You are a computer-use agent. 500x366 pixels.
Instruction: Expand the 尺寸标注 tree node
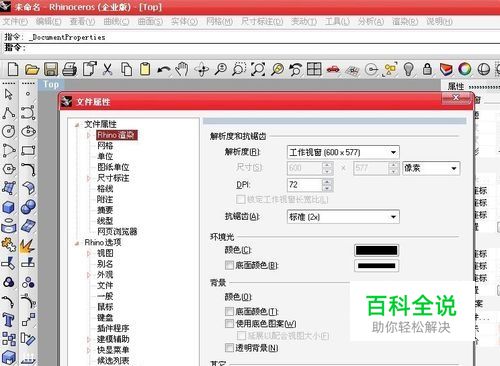point(89,178)
